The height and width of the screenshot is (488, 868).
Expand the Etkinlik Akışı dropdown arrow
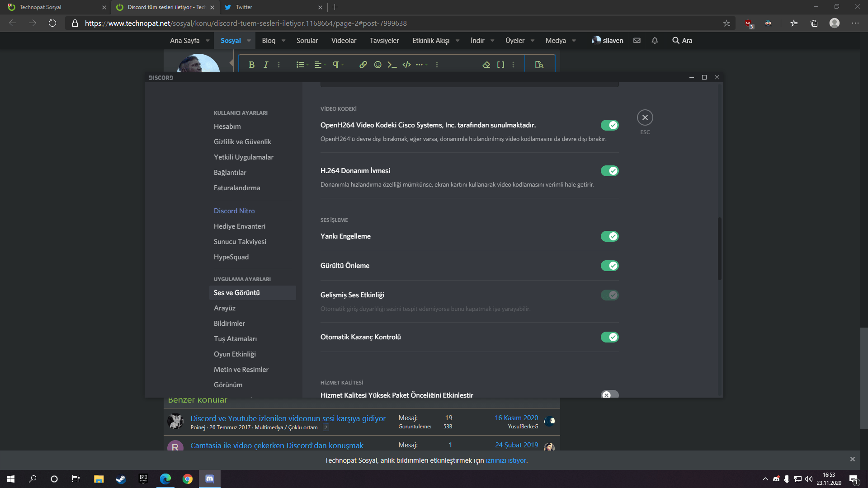tap(458, 41)
